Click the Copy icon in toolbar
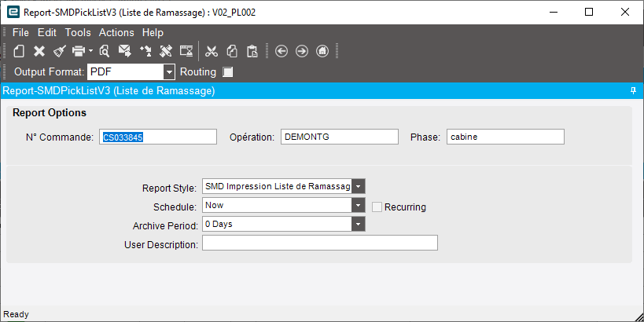 232,51
